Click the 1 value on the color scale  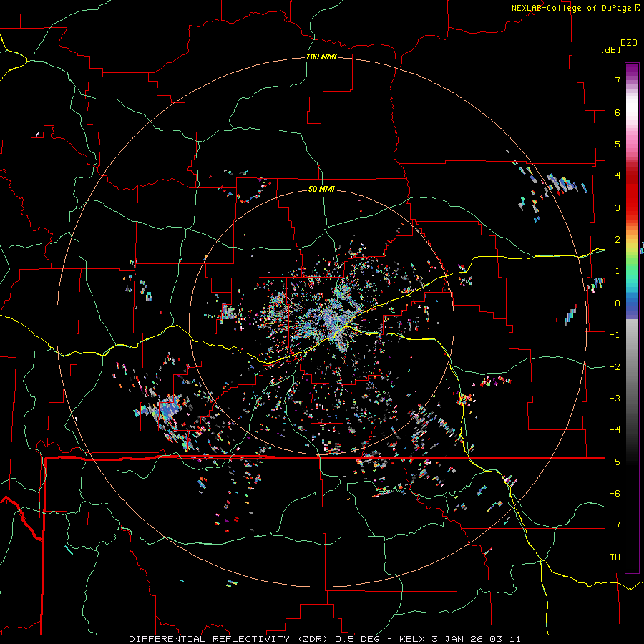point(618,271)
